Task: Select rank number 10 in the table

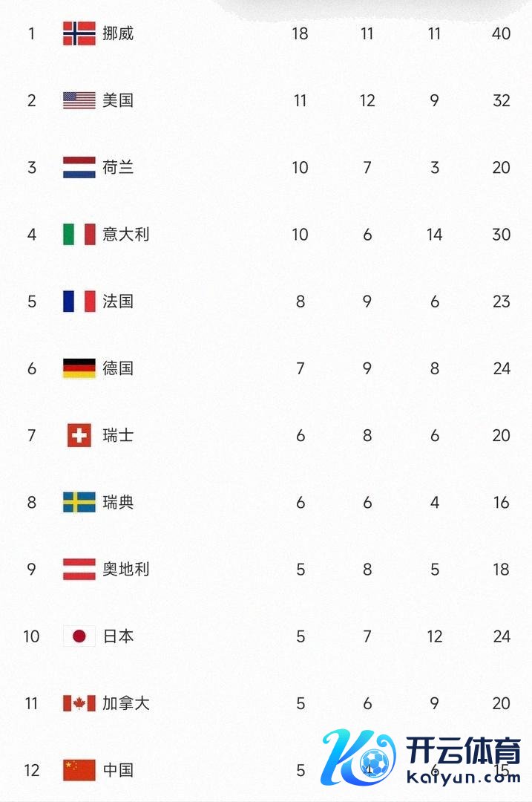Action: (x=31, y=636)
